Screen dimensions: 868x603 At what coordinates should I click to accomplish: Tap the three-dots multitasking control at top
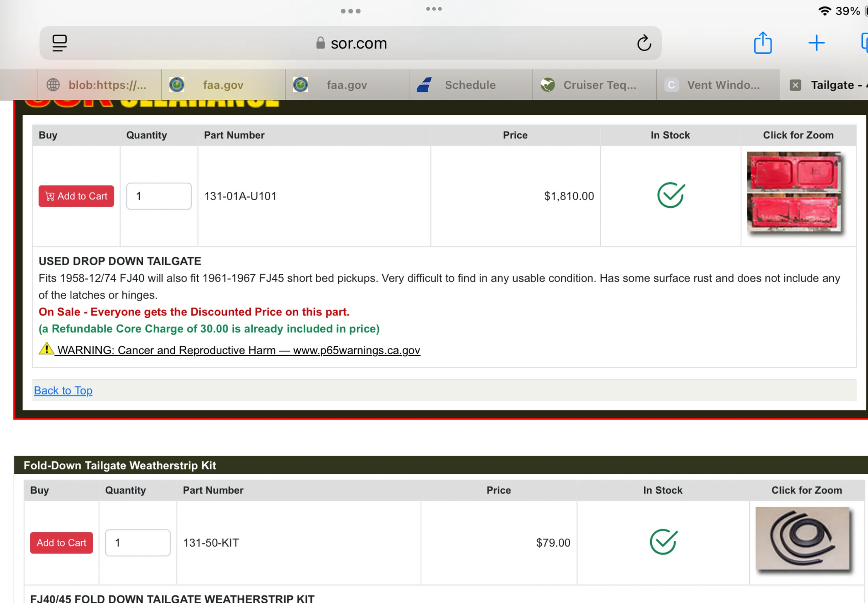click(350, 11)
